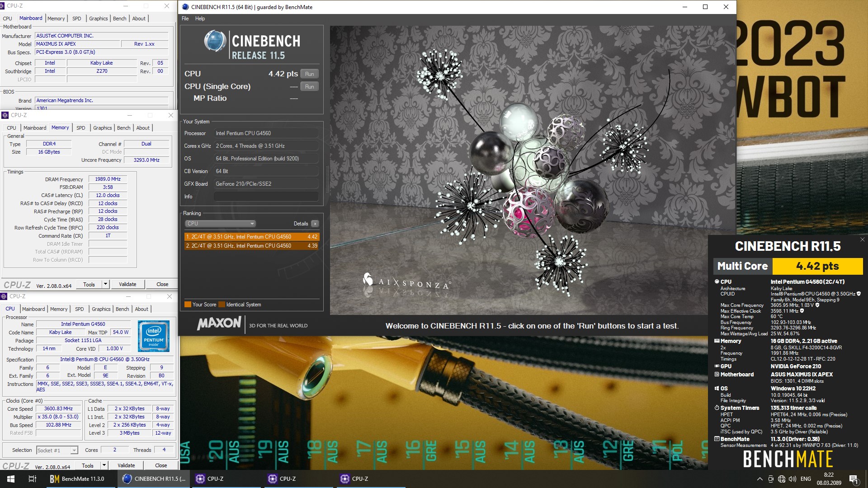
Task: Switch to BenchMate 11.3.0 taskbar item
Action: 80,479
